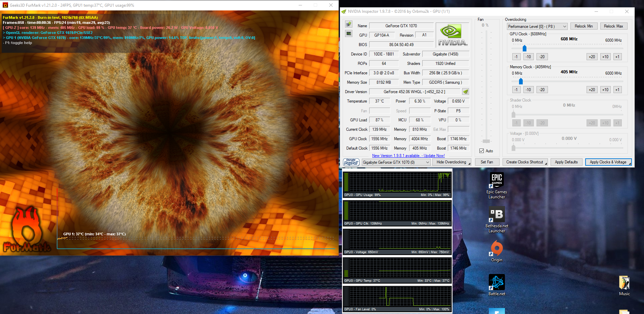Click the Temperature value '37 °C'
Viewport: 644px width, 314px height.
pyautogui.click(x=380, y=101)
